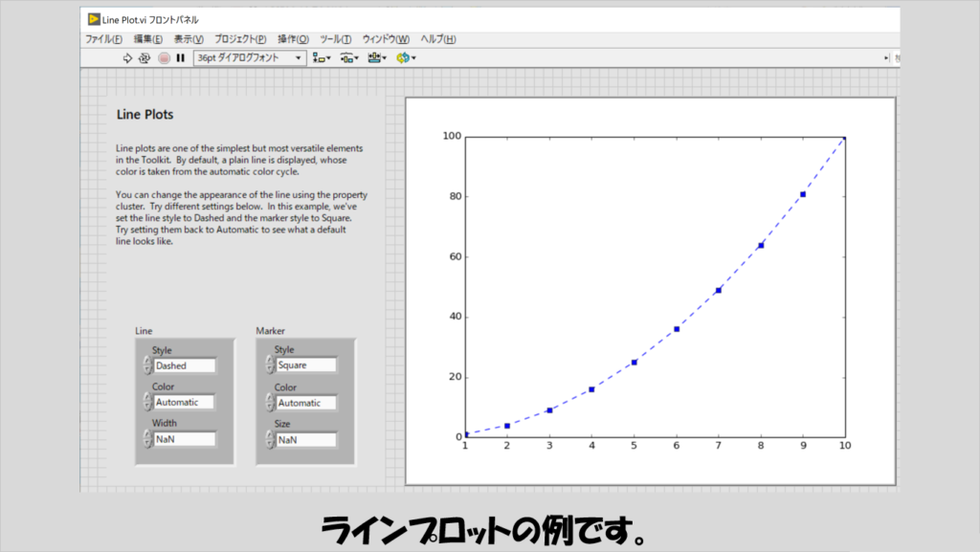Image resolution: width=980 pixels, height=552 pixels.
Task: Open the 36pt dialog font dropdown
Action: click(x=250, y=58)
